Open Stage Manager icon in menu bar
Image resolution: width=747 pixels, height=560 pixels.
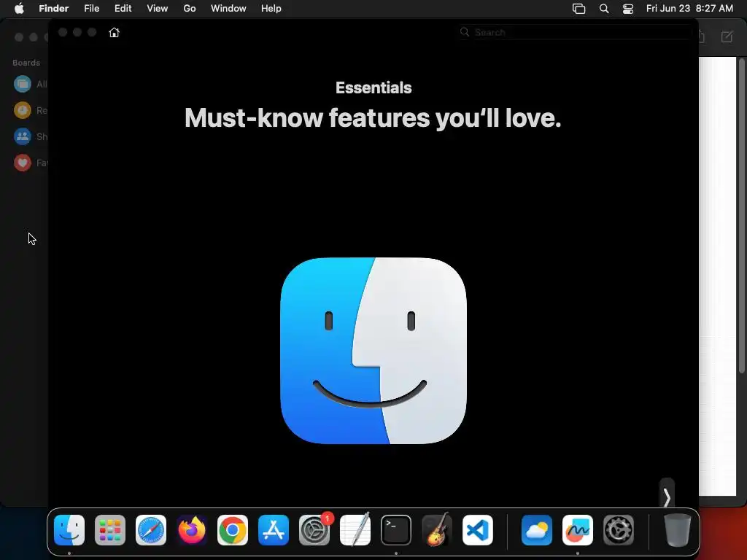pos(578,9)
